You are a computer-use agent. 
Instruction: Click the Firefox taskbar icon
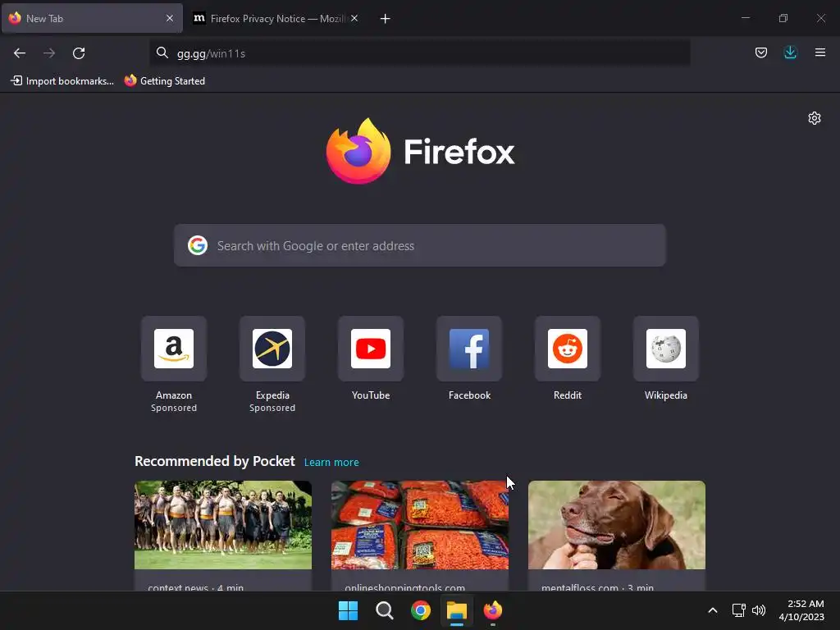point(492,610)
